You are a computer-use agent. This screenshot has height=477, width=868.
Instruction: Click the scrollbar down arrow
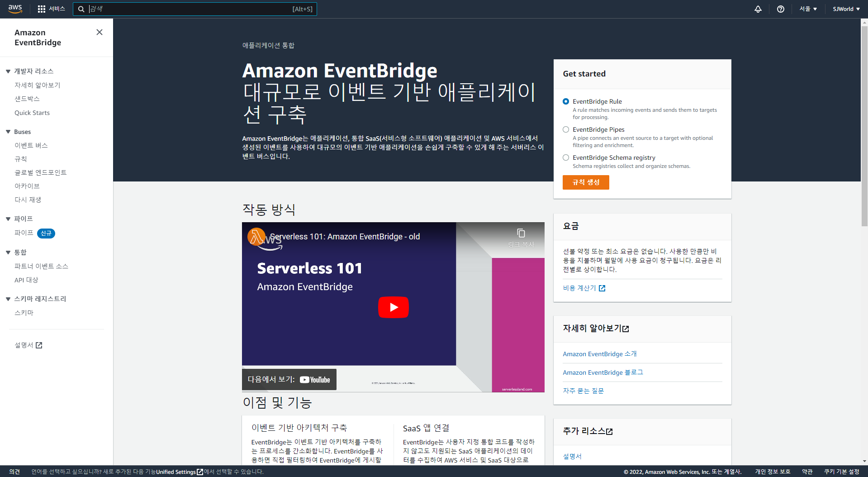864,461
